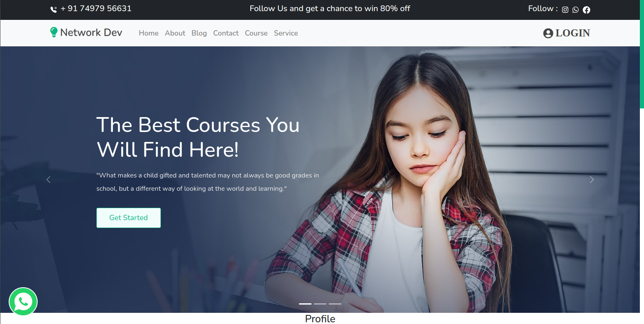Click the green lightbulb logo icon
This screenshot has width=644, height=324.
point(53,32)
